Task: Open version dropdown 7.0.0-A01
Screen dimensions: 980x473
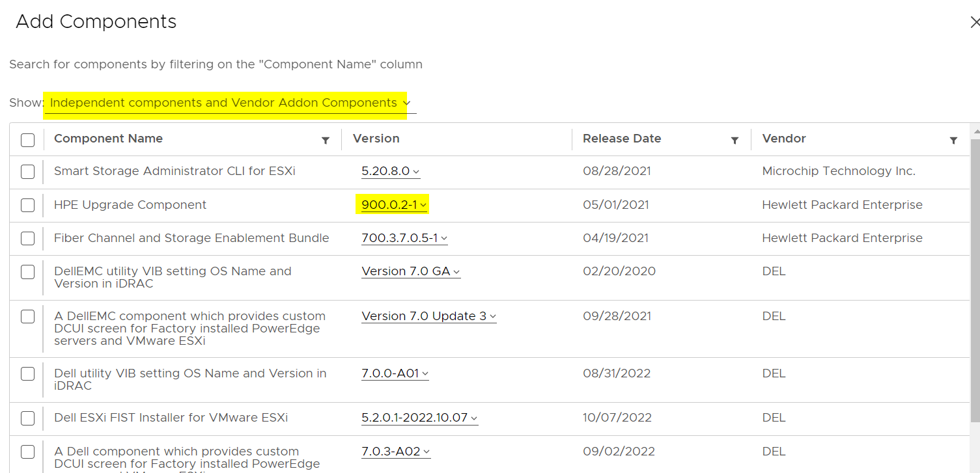Action: click(x=395, y=373)
